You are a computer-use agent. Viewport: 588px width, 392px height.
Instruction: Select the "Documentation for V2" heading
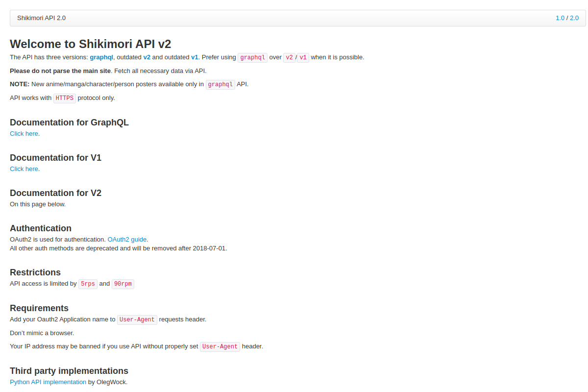(56, 193)
